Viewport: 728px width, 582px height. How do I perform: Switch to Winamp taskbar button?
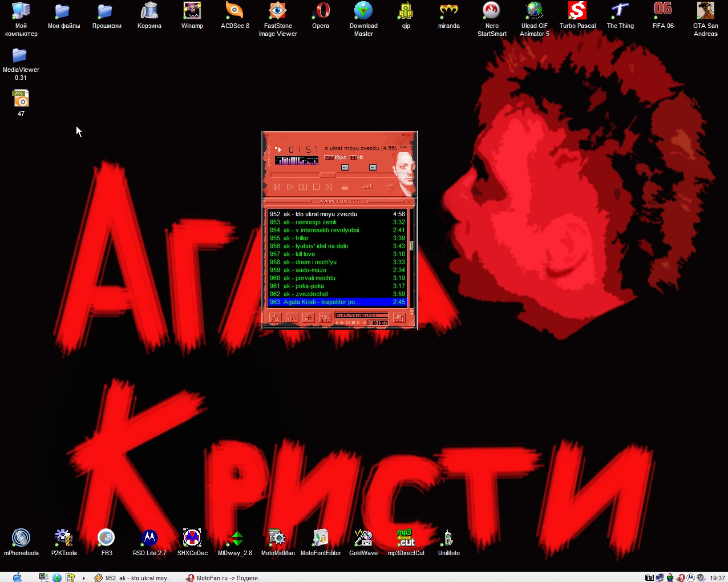click(x=134, y=577)
